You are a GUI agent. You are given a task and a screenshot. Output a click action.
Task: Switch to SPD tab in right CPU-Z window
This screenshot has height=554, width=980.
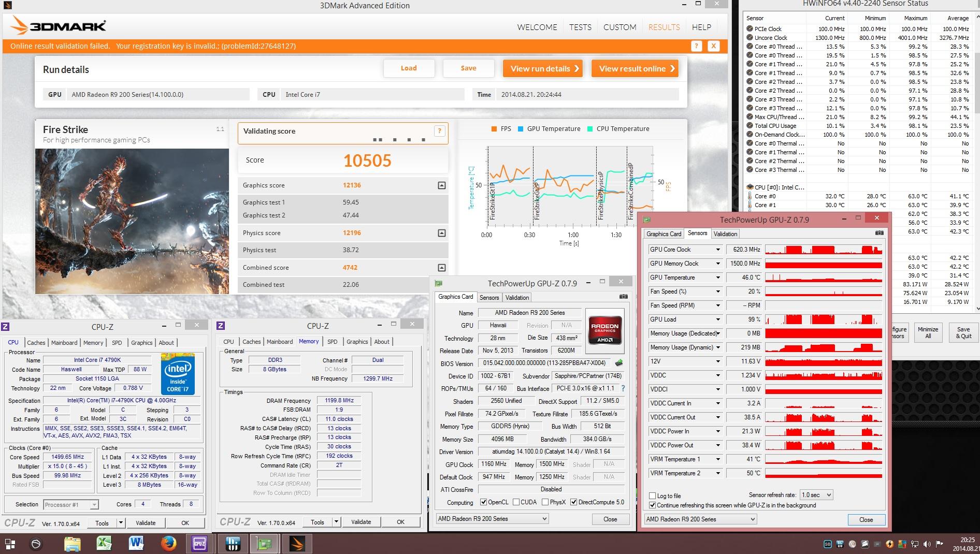[333, 342]
